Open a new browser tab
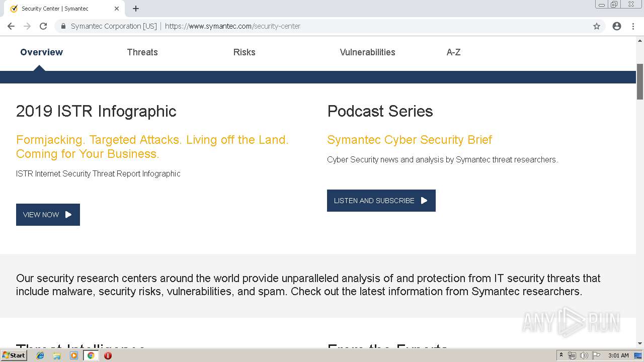 coord(136,9)
